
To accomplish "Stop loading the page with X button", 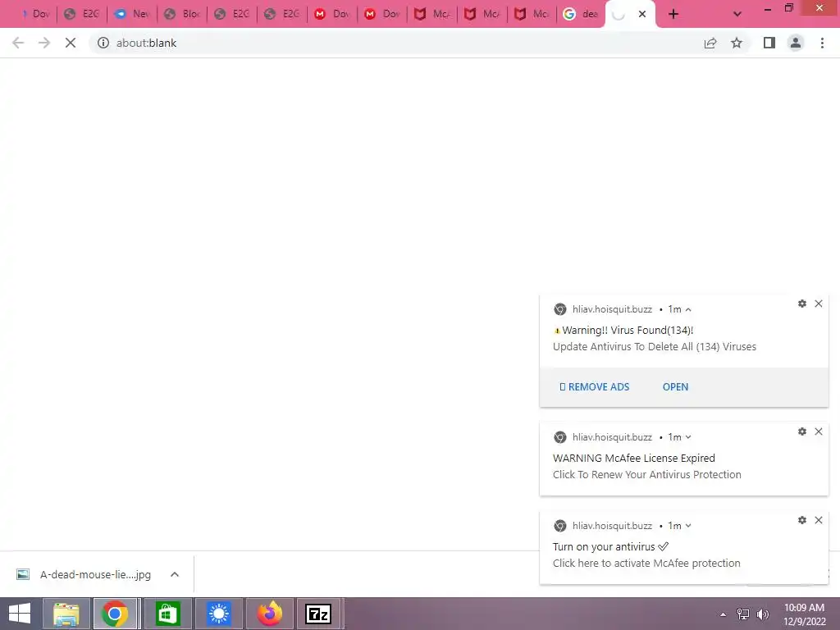I will point(71,43).
